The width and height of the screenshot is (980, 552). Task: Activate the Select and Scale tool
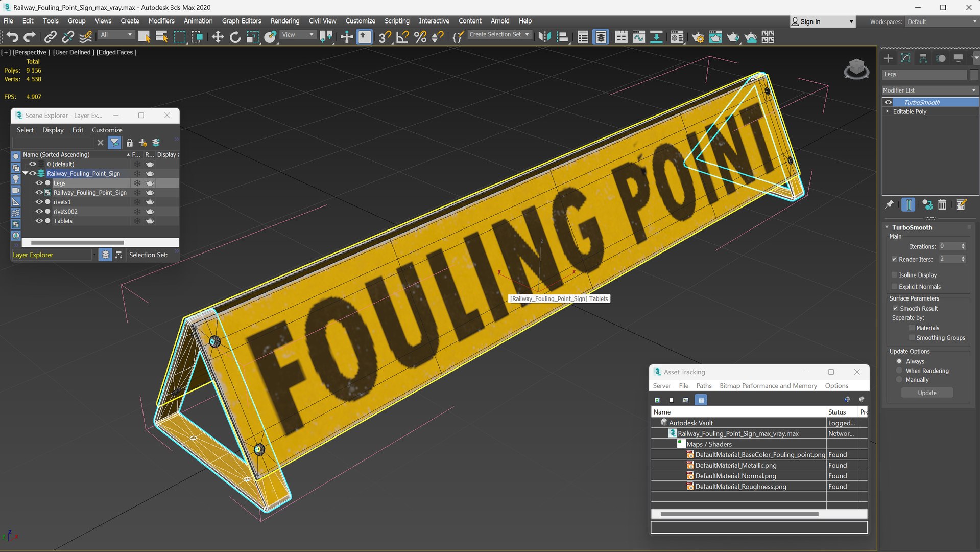(x=253, y=36)
